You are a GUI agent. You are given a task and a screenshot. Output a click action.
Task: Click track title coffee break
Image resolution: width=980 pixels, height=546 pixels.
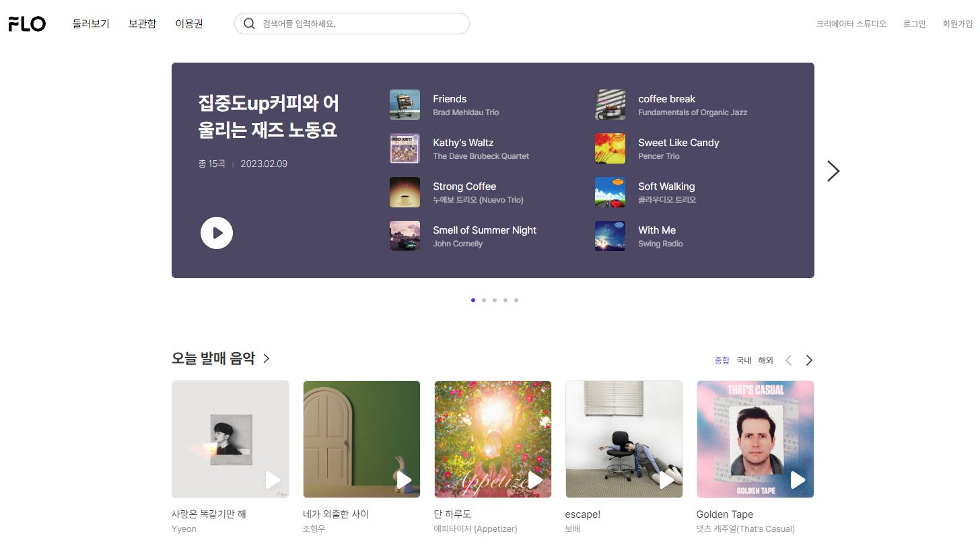[666, 99]
